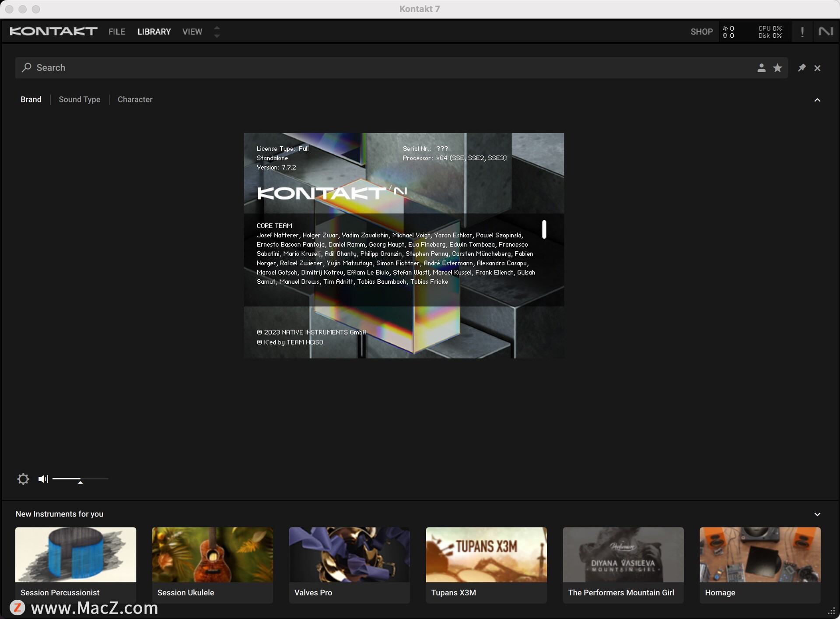Select the LIBRARY tab
Screen dimensions: 840x619
(x=154, y=32)
